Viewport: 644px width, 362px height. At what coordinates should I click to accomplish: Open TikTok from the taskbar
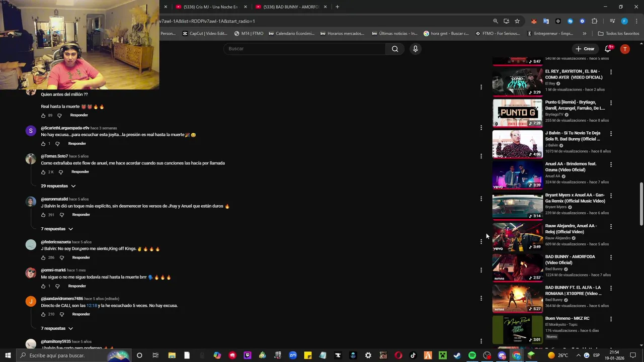click(x=413, y=355)
